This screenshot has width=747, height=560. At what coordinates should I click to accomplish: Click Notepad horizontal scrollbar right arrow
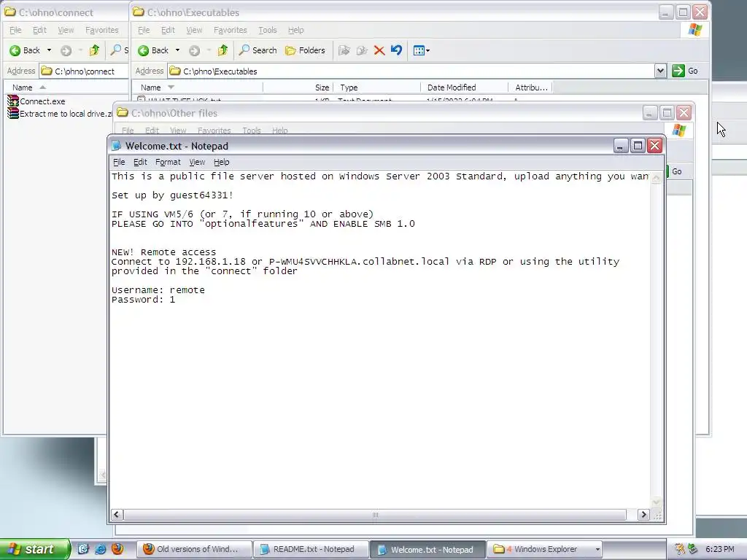point(643,515)
